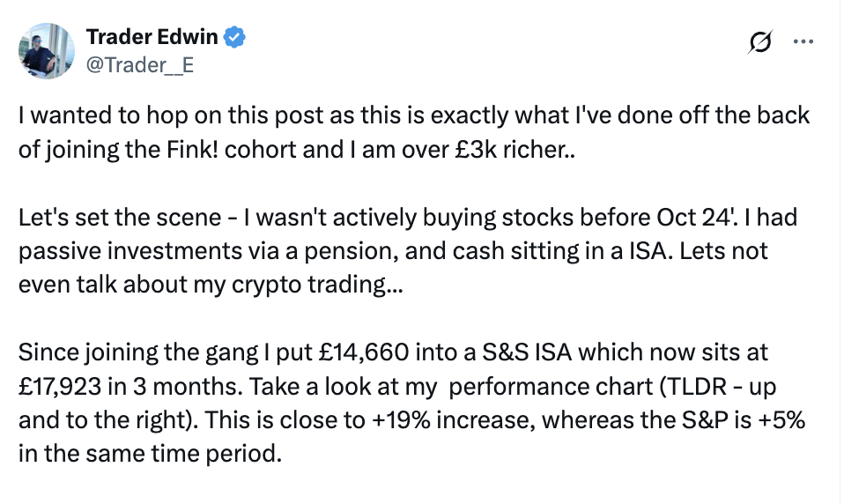Click Trader Edwin's profile avatar
This screenshot has height=504, width=844.
[x=48, y=50]
